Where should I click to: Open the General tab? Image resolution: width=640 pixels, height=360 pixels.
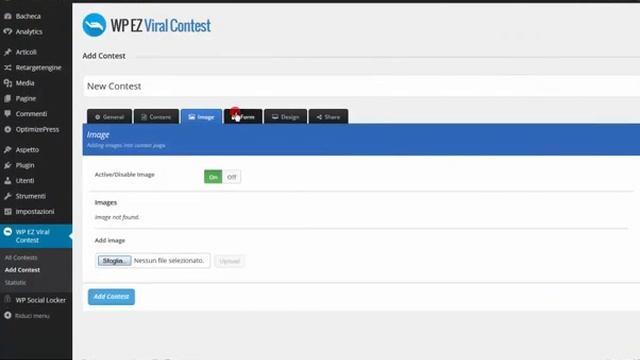(109, 117)
